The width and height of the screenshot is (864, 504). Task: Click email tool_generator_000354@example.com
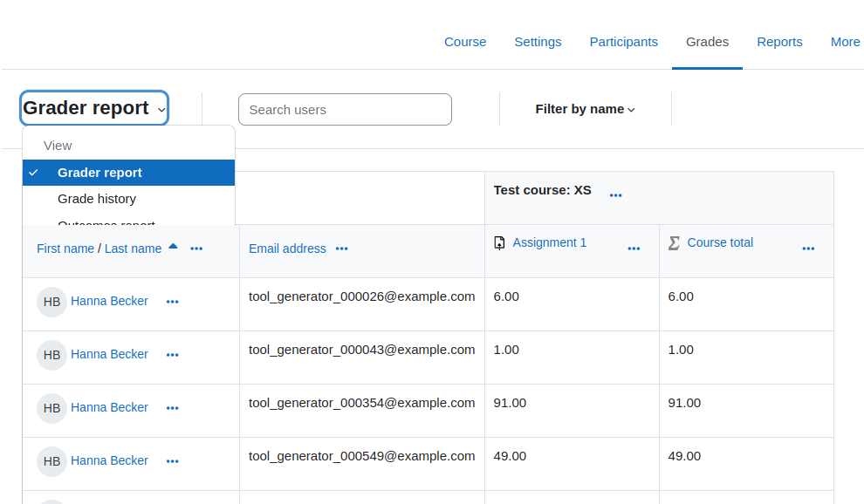tap(361, 403)
